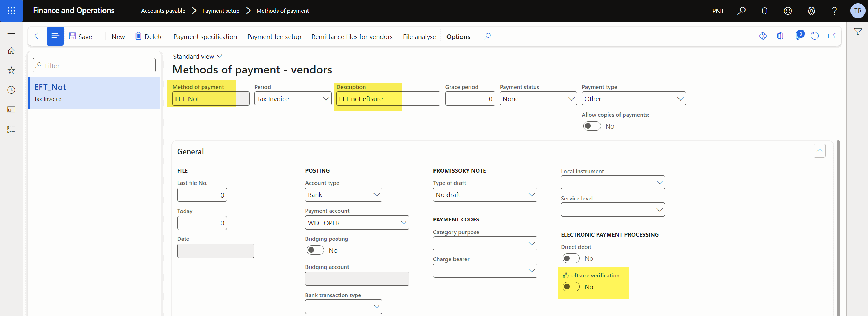Viewport: 868px width, 316px height.
Task: Select the EFT_Not list item
Action: (x=94, y=93)
